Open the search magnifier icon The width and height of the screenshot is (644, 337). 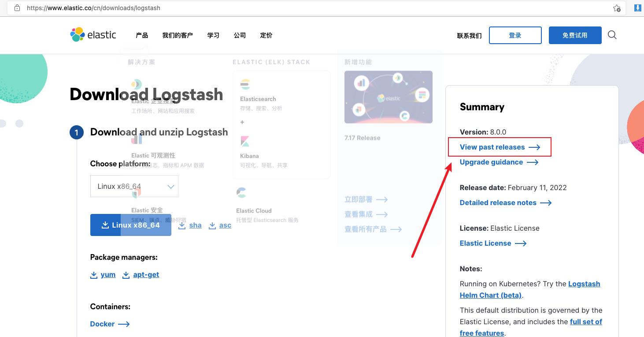[x=612, y=35]
